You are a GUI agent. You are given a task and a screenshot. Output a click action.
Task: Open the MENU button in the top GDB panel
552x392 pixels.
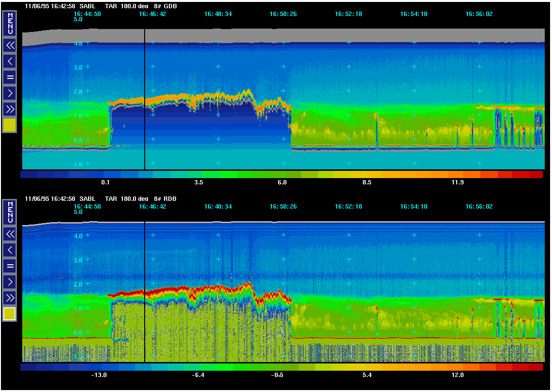pyautogui.click(x=10, y=23)
